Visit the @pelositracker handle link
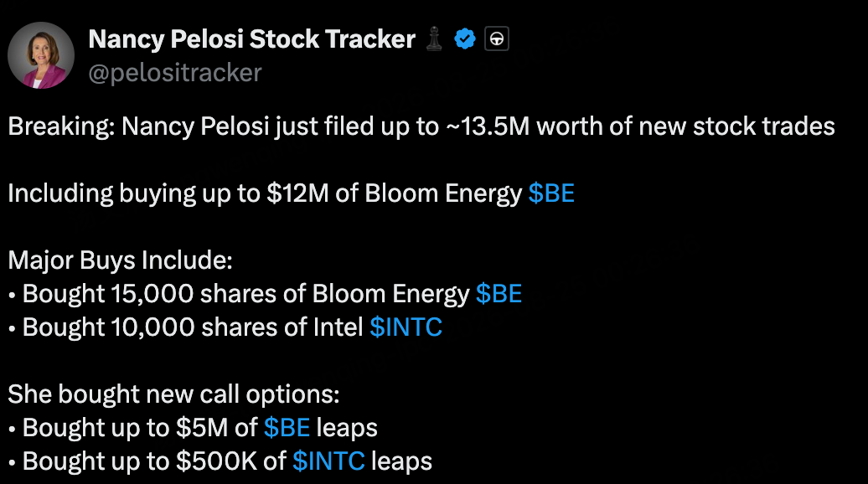Screen dimensions: 868x484 (175, 73)
